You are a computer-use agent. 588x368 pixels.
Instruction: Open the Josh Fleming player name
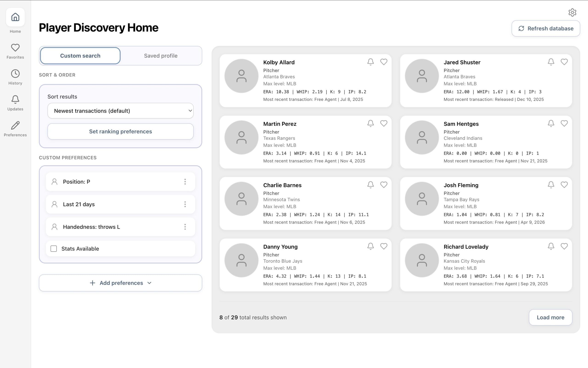coord(461,185)
